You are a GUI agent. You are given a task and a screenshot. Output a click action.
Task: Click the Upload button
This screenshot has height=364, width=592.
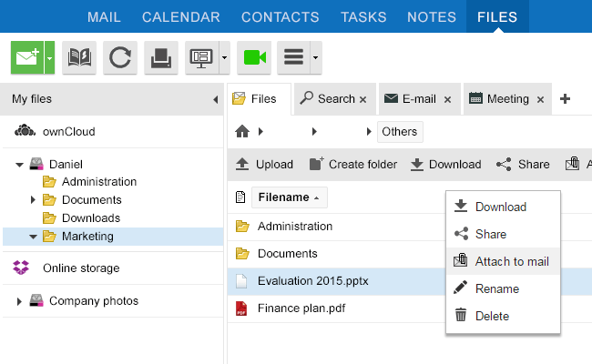pyautogui.click(x=264, y=164)
